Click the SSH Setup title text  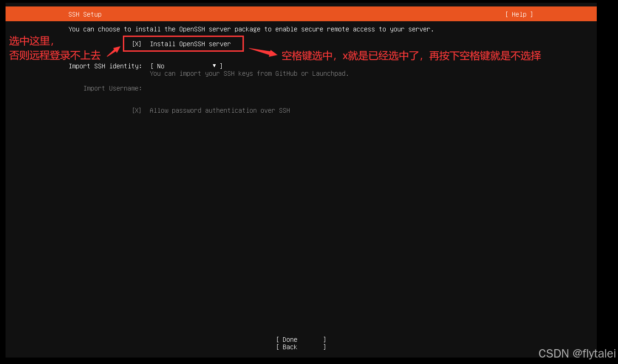click(x=85, y=14)
